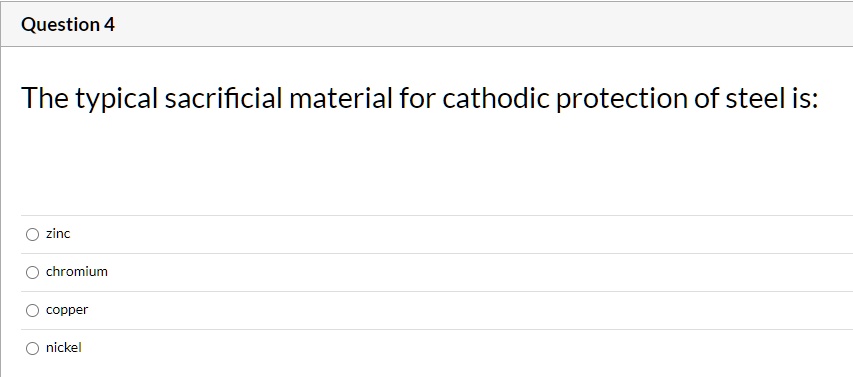Click the "Question 4" header title
The width and height of the screenshot is (853, 377).
(x=68, y=24)
